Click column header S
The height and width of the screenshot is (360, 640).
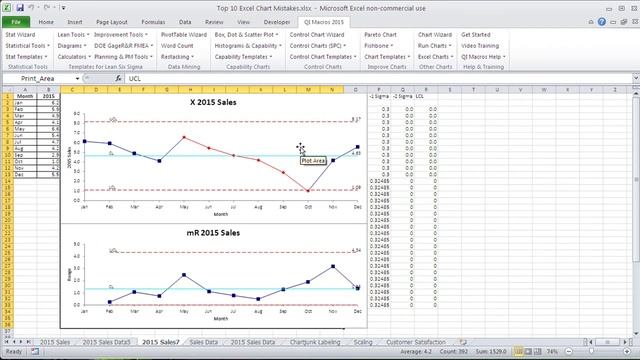click(x=450, y=90)
